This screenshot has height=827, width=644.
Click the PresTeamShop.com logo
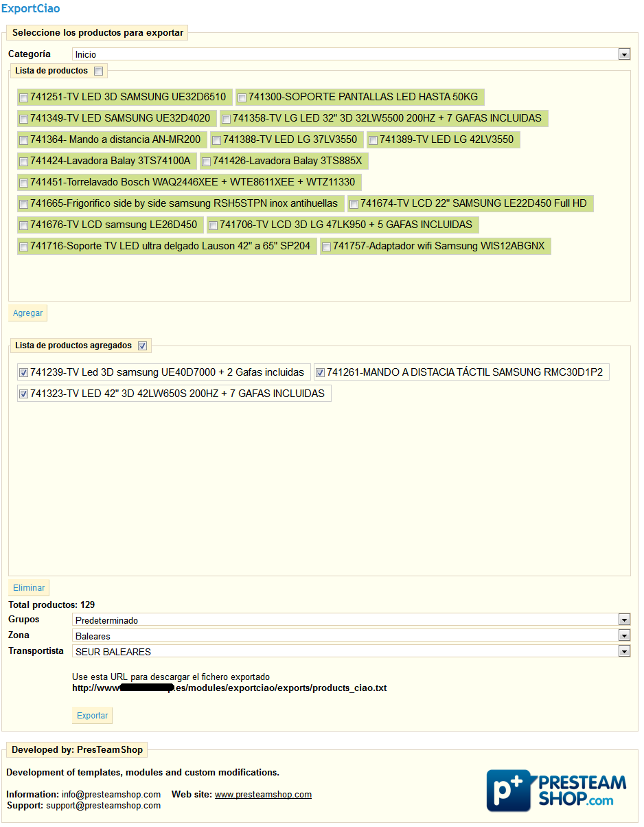click(x=557, y=791)
